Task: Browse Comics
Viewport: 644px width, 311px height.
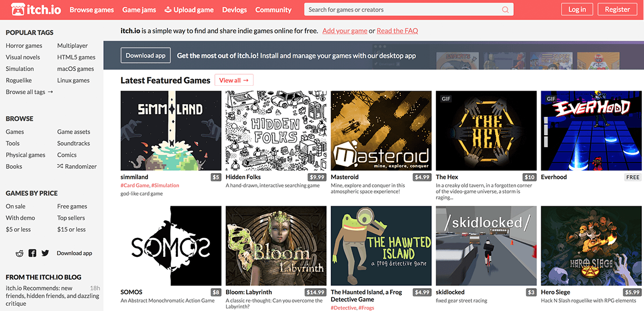Action: pyautogui.click(x=67, y=155)
